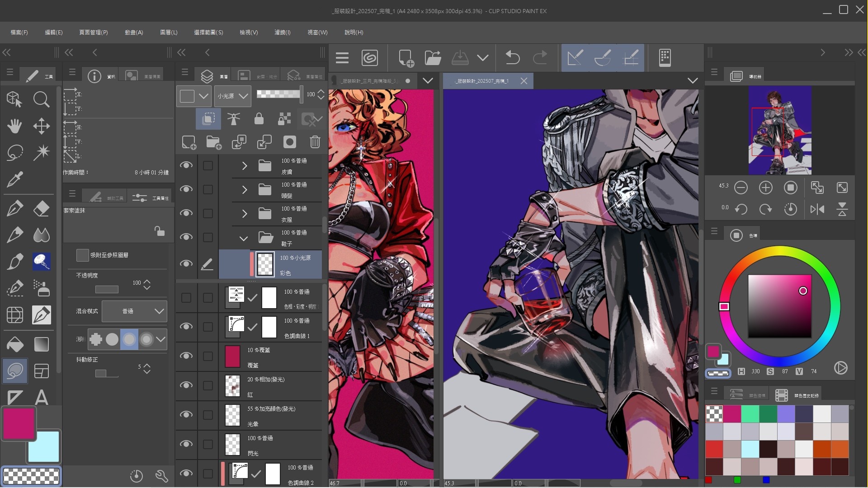This screenshot has height=488, width=868.
Task: Enable 吸附至參照圖層 checkbox
Action: (82, 255)
